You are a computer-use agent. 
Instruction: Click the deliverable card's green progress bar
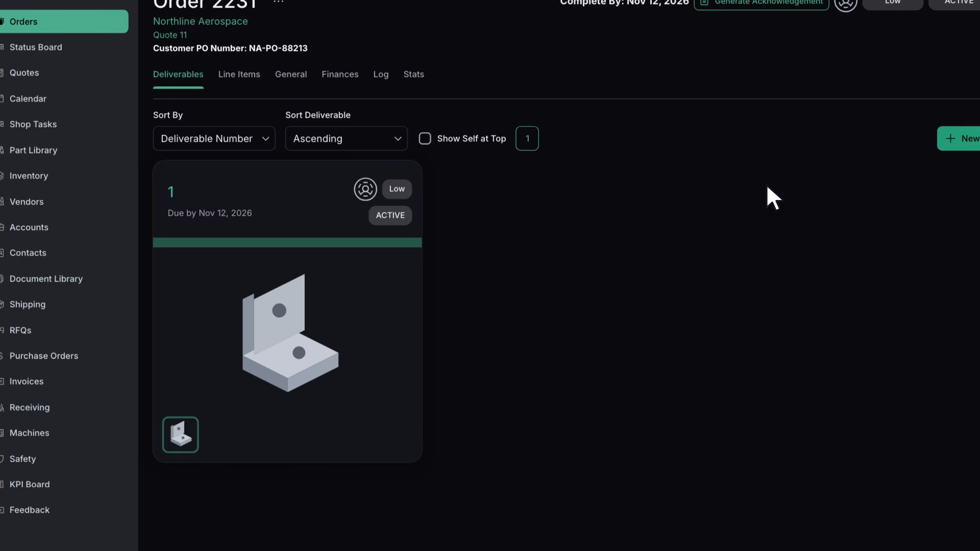pos(287,242)
